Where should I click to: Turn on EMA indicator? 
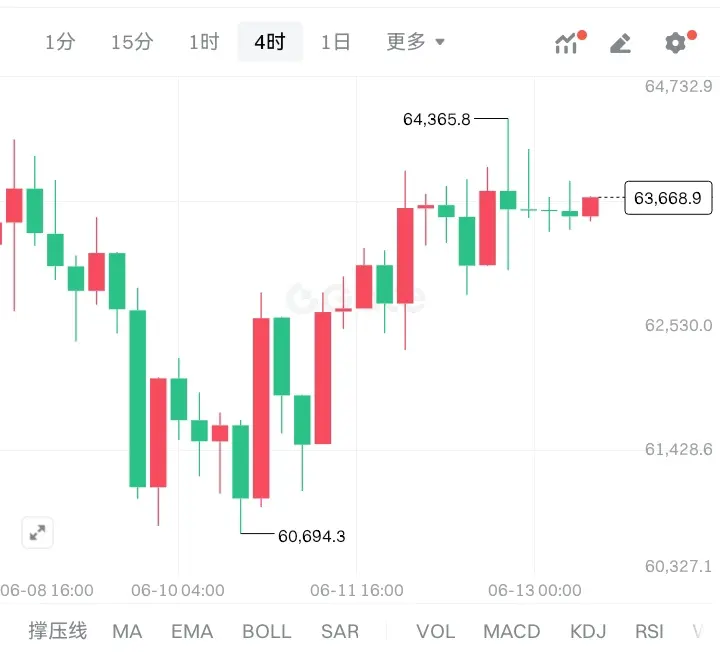coord(192,631)
